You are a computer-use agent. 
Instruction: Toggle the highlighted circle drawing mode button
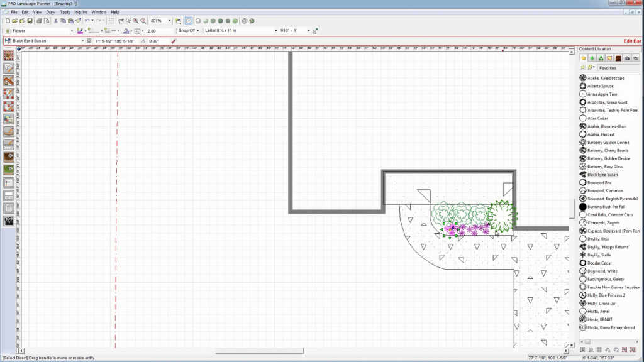[x=188, y=19]
